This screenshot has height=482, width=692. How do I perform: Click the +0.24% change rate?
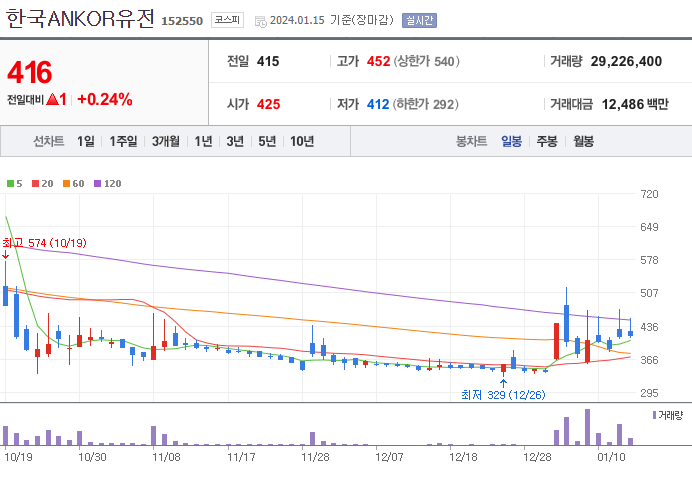tap(105, 99)
